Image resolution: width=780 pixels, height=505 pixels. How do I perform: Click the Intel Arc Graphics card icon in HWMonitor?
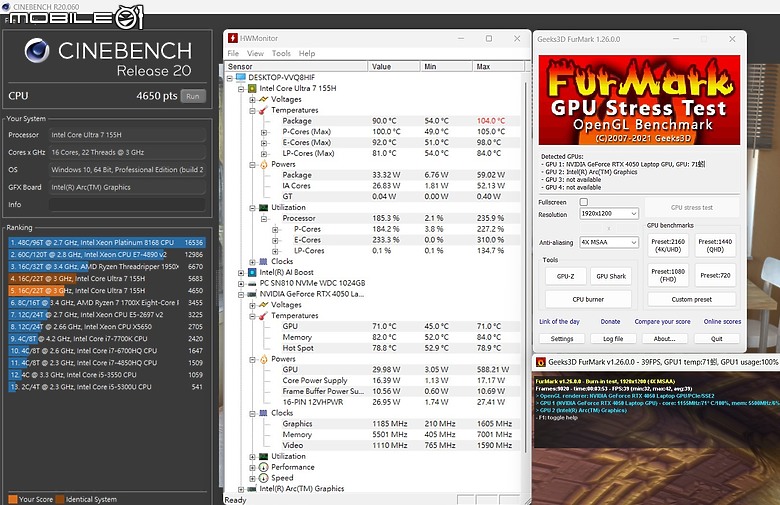252,489
